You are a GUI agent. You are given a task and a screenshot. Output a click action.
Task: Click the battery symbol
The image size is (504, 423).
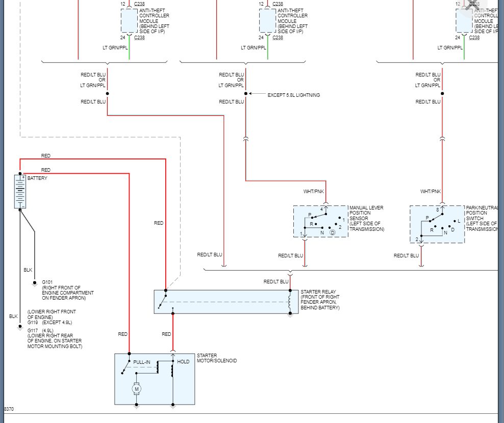pos(20,192)
